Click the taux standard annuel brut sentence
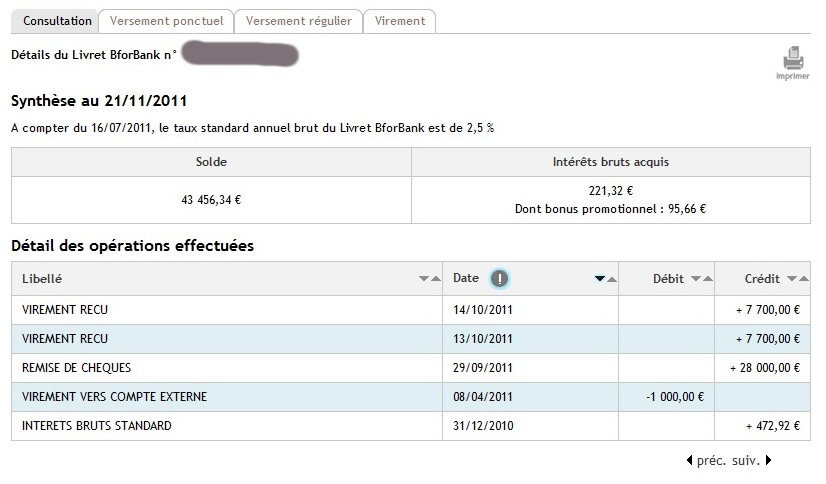This screenshot has height=484, width=826. point(252,128)
